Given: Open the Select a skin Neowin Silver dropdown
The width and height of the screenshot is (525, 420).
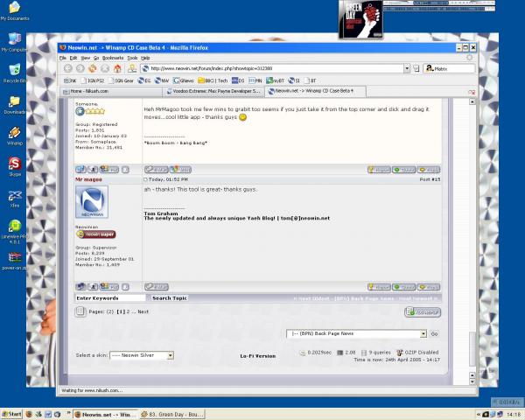Looking at the screenshot, I should [142, 355].
